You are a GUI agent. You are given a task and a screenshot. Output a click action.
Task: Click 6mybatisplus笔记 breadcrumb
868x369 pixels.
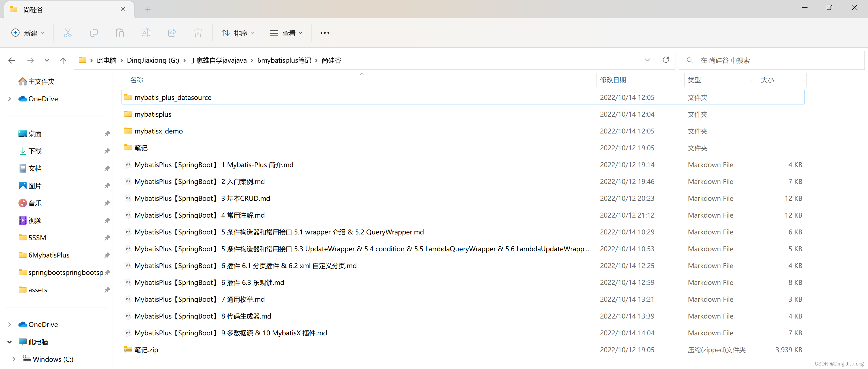coord(284,60)
